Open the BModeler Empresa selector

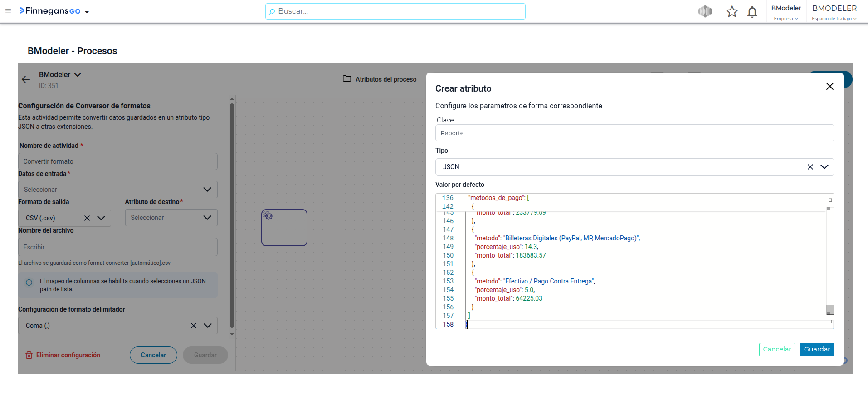click(786, 12)
